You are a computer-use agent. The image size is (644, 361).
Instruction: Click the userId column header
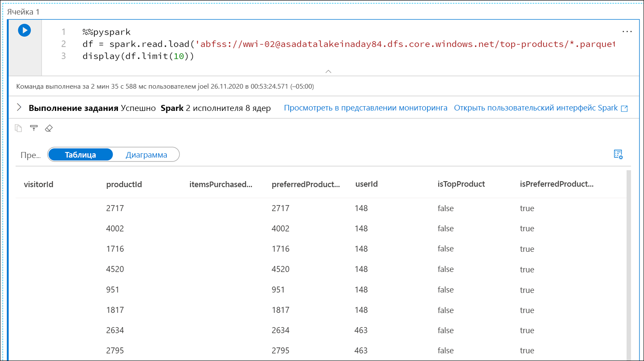tap(367, 184)
